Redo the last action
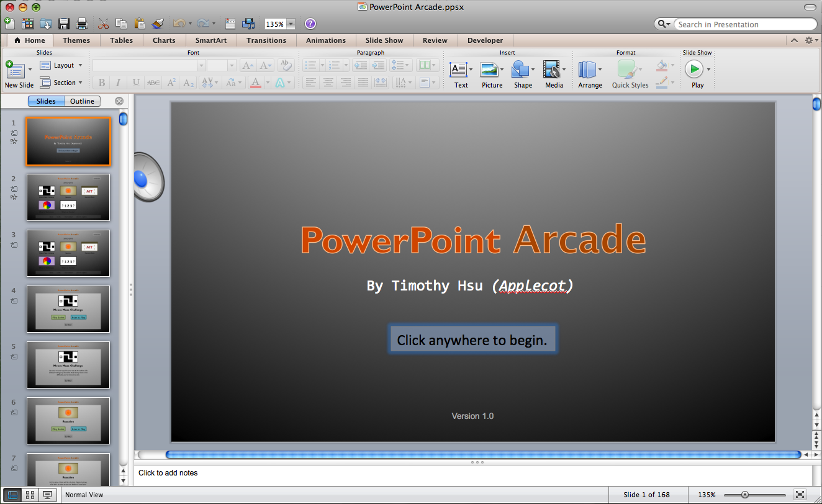The height and width of the screenshot is (504, 822). (x=202, y=24)
